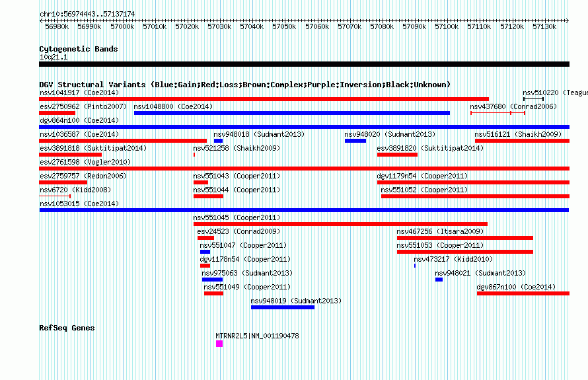Screen dimensions: 588x380
Task: Click the RefSeq Genes track title
Action: tap(67, 328)
